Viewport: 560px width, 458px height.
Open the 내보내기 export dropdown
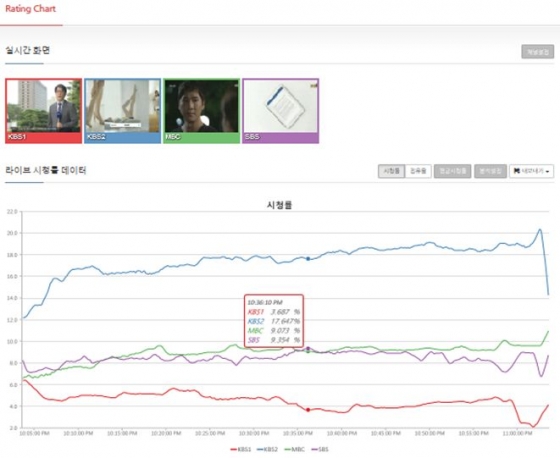click(x=531, y=171)
